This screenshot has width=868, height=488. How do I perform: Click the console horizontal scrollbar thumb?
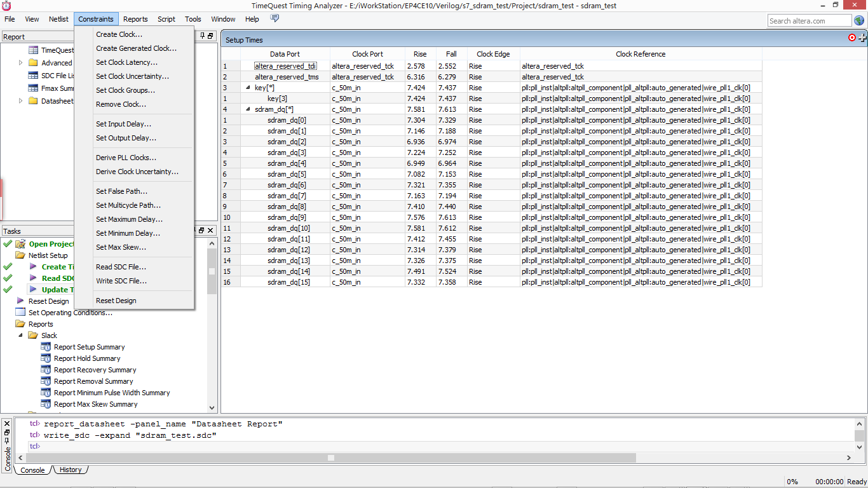tap(331, 457)
